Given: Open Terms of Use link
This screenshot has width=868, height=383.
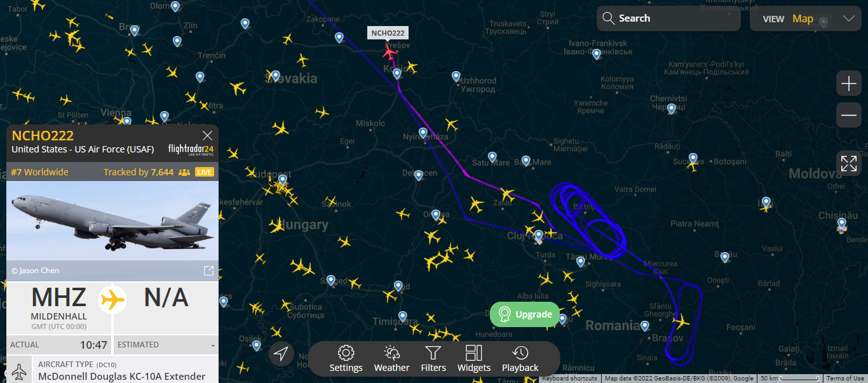Looking at the screenshot, I should (844, 379).
